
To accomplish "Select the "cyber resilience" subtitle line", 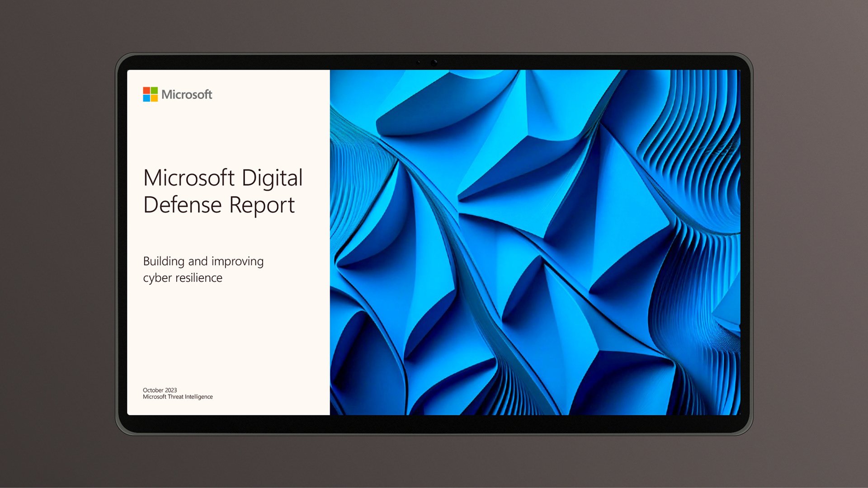I will [183, 278].
